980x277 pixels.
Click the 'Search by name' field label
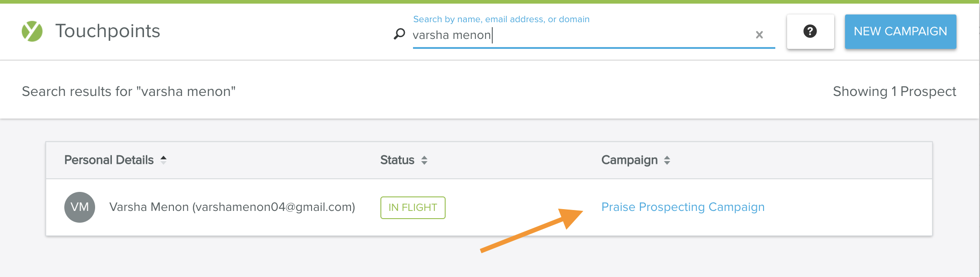tap(501, 19)
